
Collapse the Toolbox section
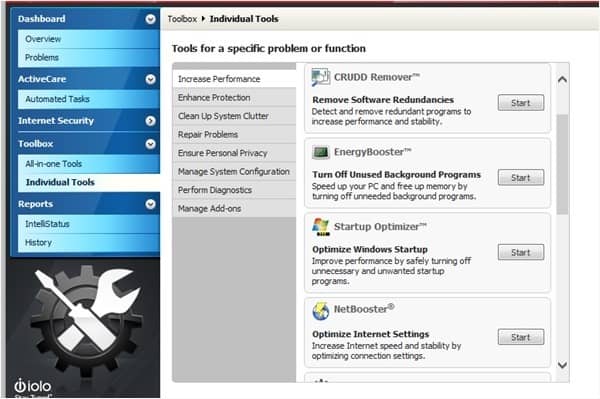[150, 144]
